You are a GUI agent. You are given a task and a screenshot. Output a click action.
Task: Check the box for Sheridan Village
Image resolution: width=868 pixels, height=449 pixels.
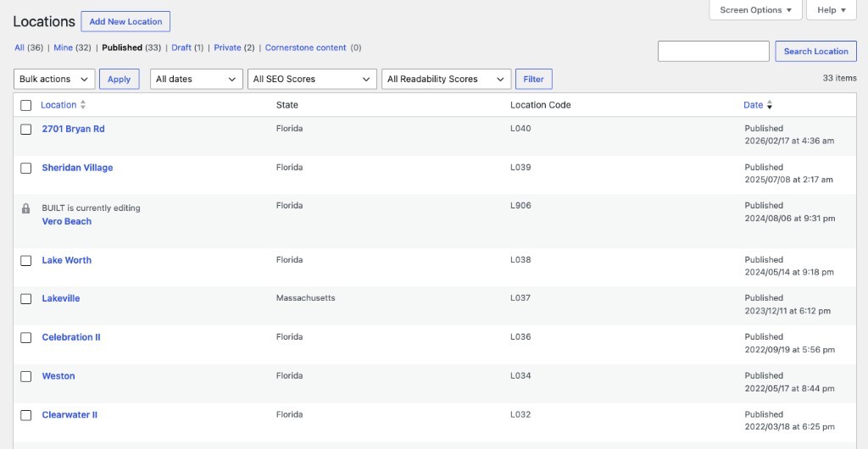[26, 168]
